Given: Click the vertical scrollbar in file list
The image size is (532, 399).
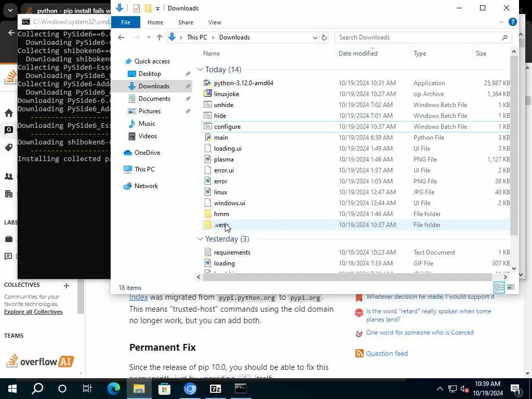Looking at the screenshot, I should (514, 146).
